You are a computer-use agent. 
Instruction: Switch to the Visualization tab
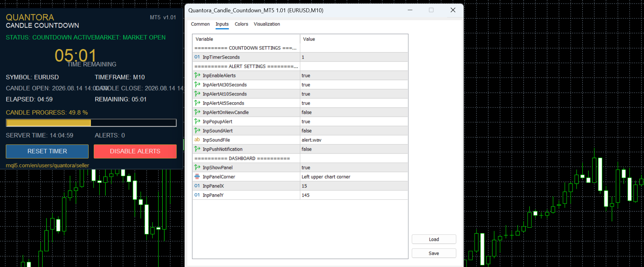[x=267, y=24]
